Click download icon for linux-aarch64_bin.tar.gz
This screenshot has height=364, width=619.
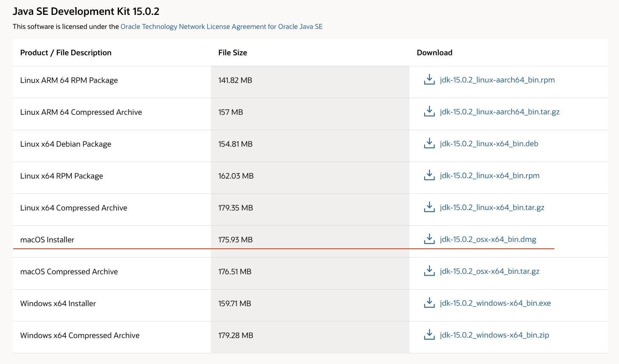(x=429, y=111)
